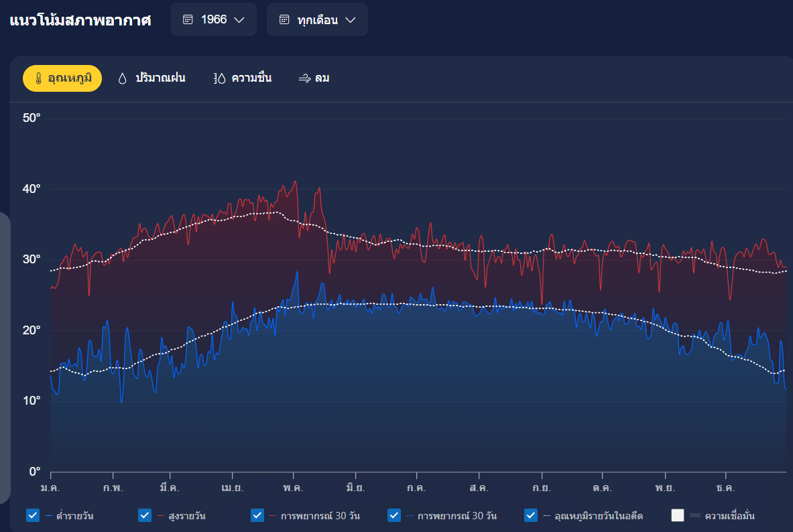Screen dimensions: 793x532
Task: Click the wind icon beside ลม
Action: (304, 78)
